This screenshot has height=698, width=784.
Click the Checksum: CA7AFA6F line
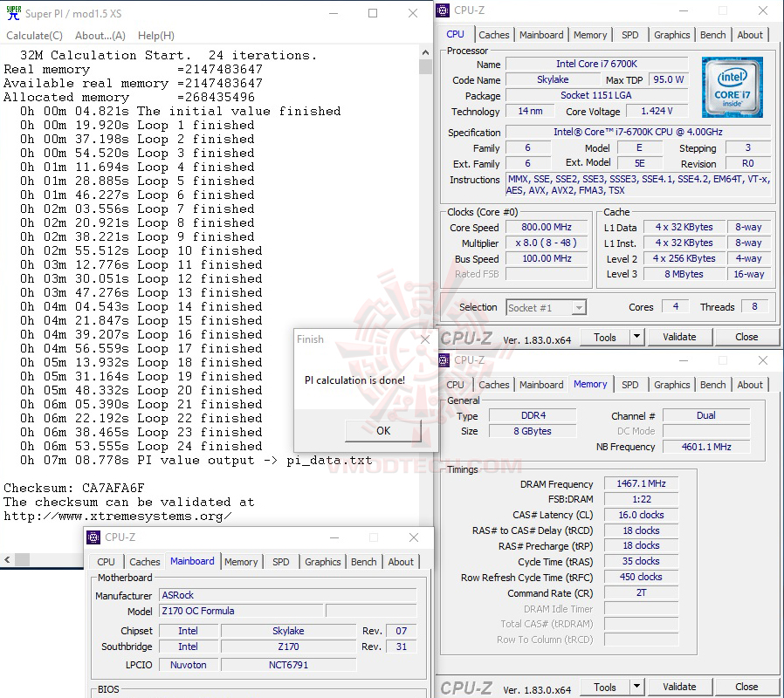coord(74,488)
